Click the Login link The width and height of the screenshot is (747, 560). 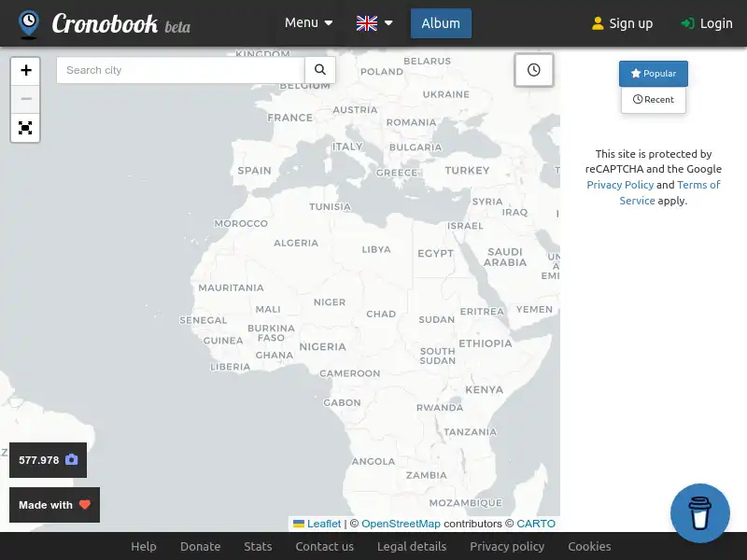tap(707, 22)
